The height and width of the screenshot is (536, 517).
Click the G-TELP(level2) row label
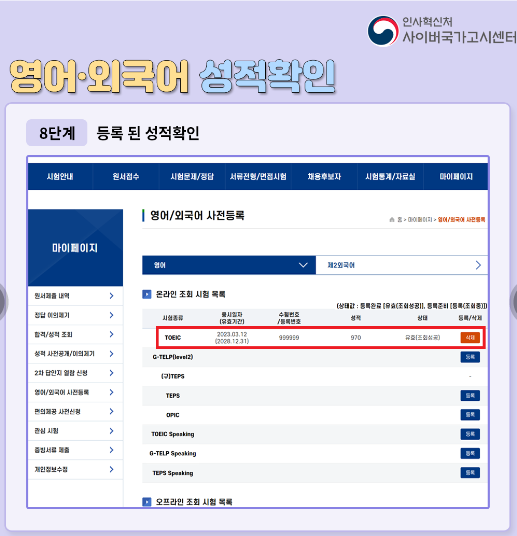coord(173,357)
